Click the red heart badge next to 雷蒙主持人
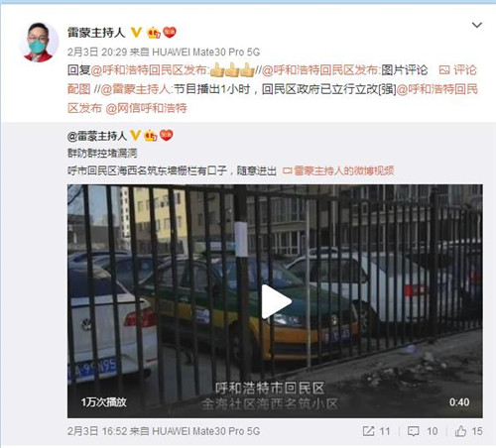 click(170, 32)
